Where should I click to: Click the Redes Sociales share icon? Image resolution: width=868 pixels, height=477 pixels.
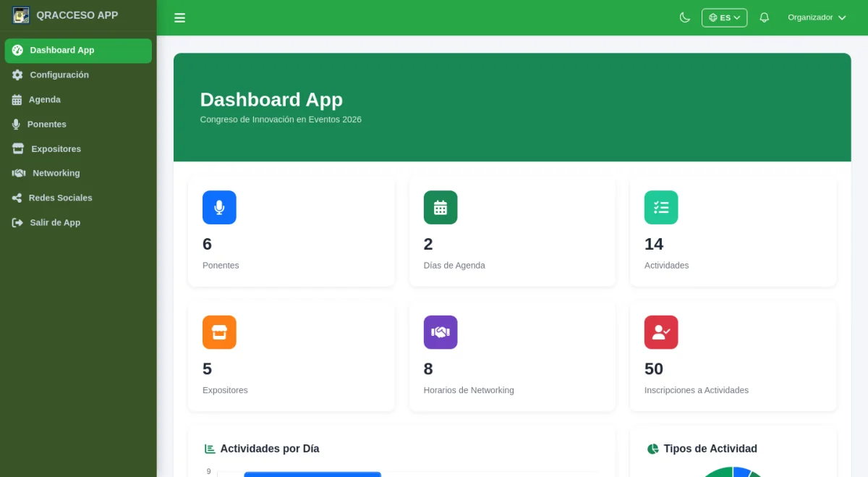pos(17,198)
